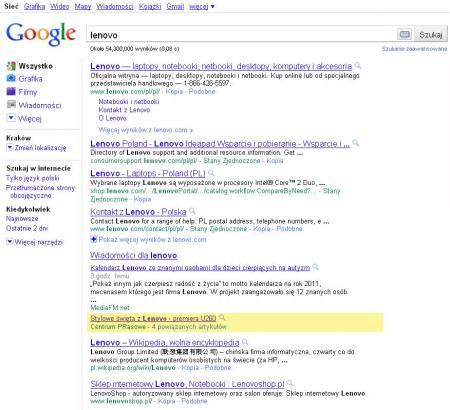Click the Grafika camera icon in sidebar

[x=11, y=78]
